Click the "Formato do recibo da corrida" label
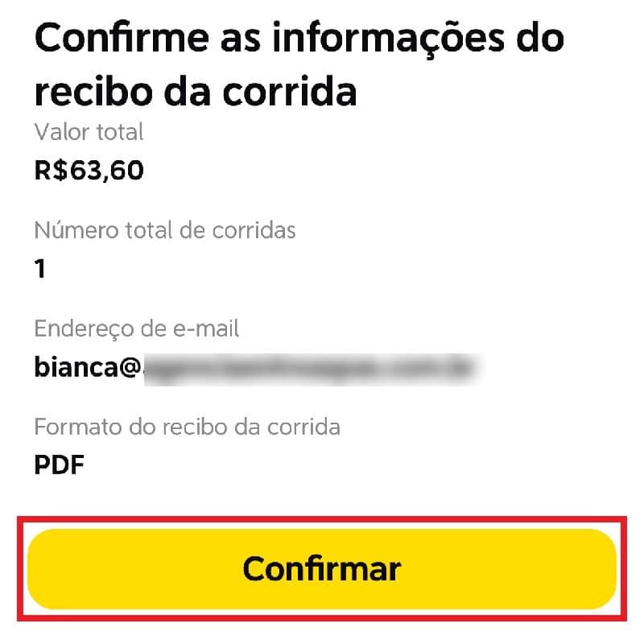The width and height of the screenshot is (644, 644). (x=187, y=426)
